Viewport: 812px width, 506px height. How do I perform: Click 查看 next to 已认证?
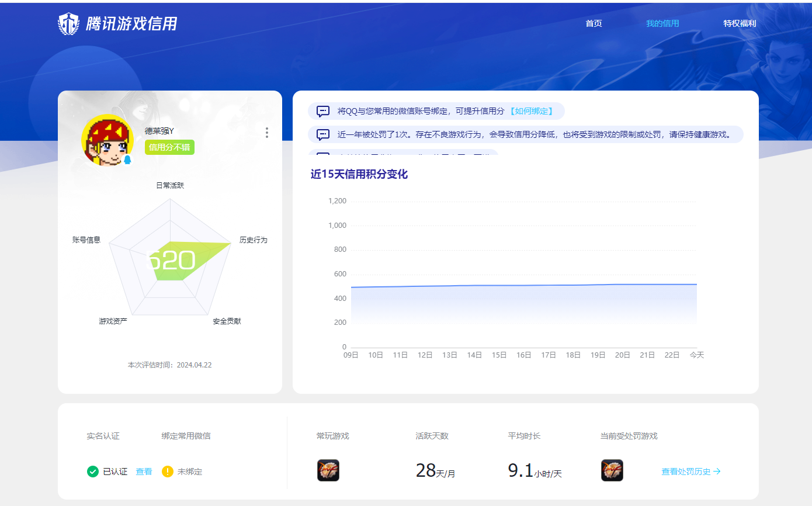(x=144, y=472)
